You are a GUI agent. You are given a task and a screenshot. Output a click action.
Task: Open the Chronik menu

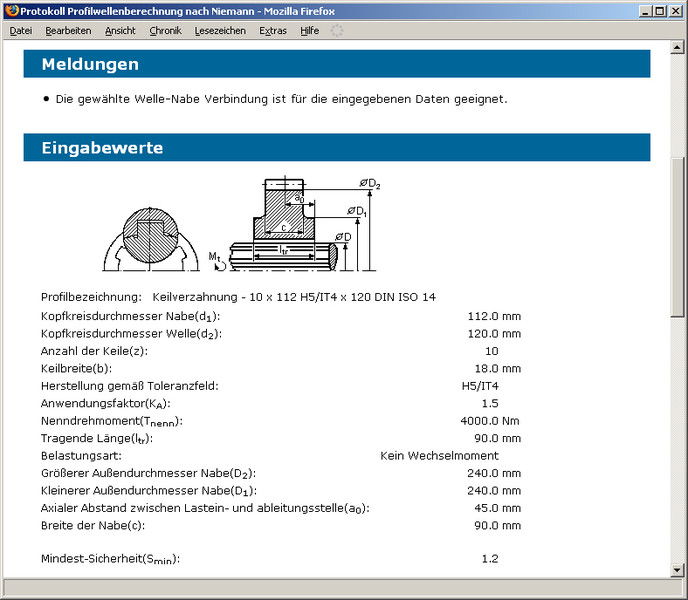point(165,31)
